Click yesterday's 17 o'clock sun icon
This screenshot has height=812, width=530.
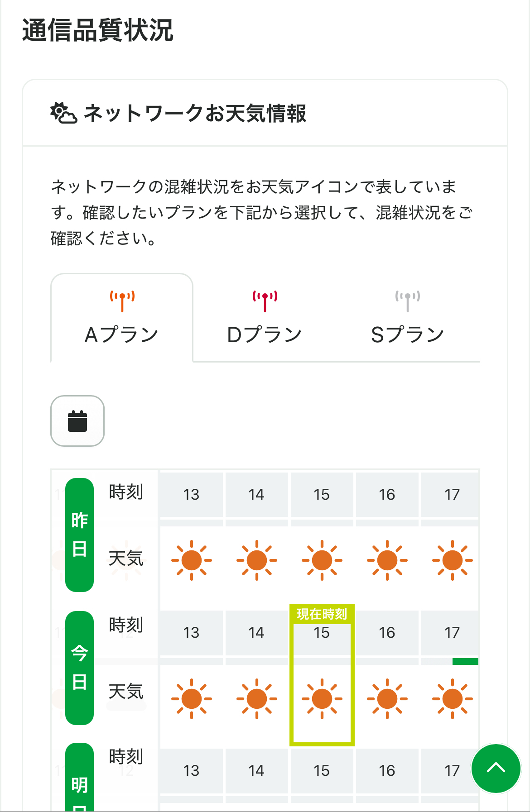(452, 560)
